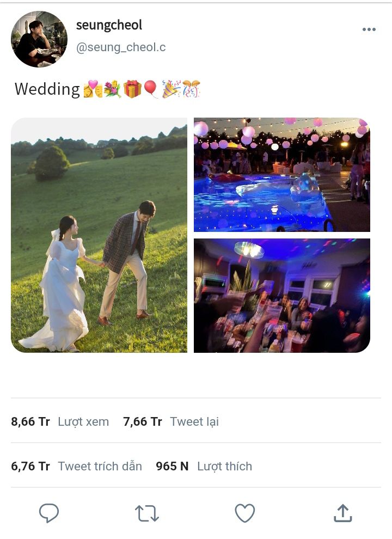The width and height of the screenshot is (392, 539).
Task: Click the reply speech bubble icon
Action: click(x=49, y=513)
